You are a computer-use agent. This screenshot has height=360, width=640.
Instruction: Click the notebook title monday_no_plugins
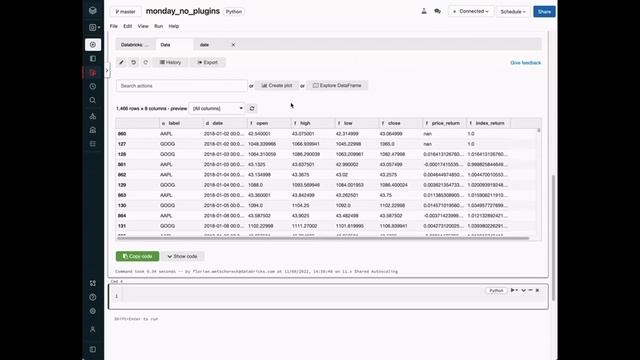point(183,11)
